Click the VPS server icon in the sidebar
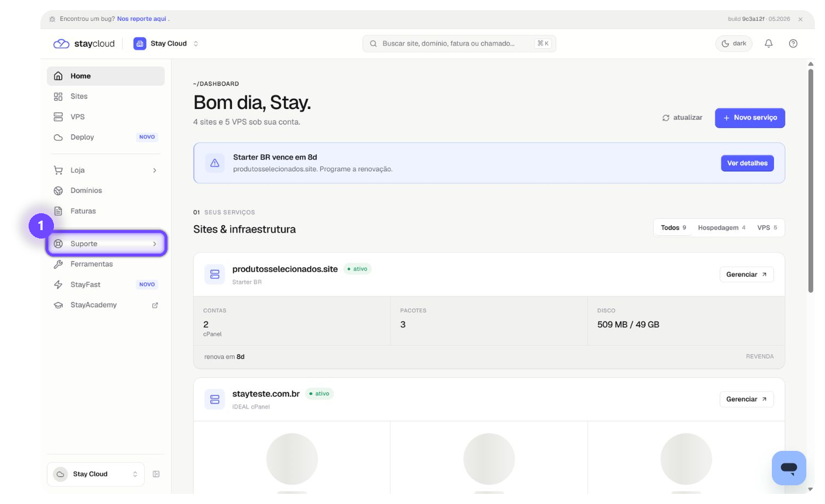Image resolution: width=825 pixels, height=504 pixels. [58, 117]
